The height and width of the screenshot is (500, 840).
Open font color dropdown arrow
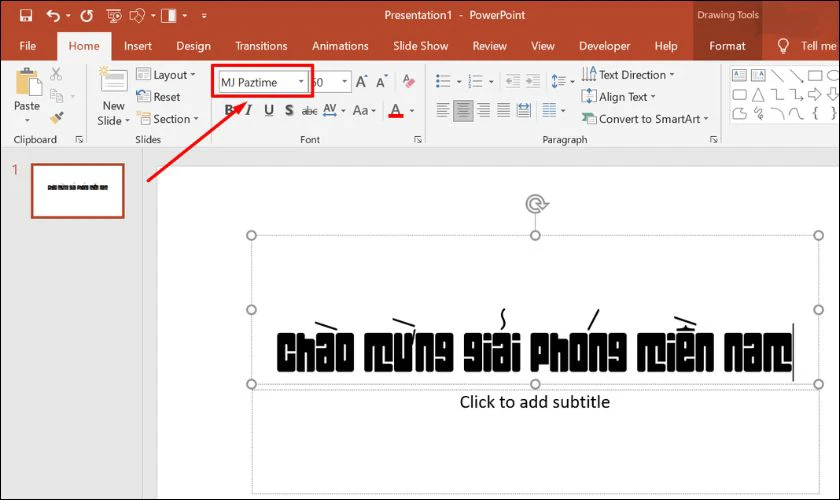pyautogui.click(x=412, y=111)
